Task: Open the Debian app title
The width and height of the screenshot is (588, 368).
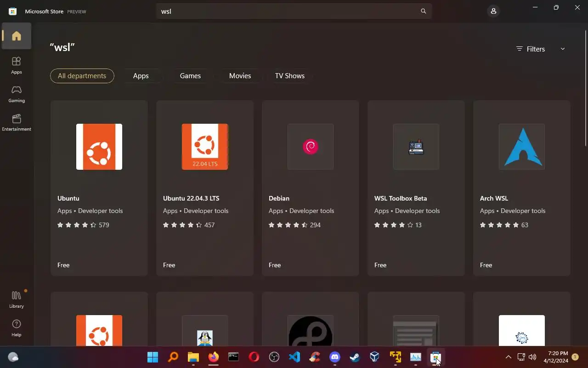Action: [x=279, y=198]
